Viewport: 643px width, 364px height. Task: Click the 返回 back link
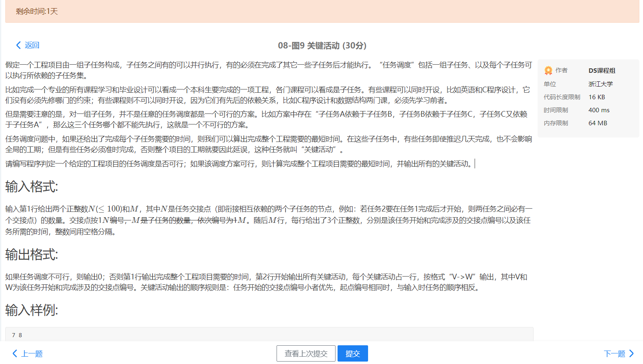pyautogui.click(x=28, y=45)
